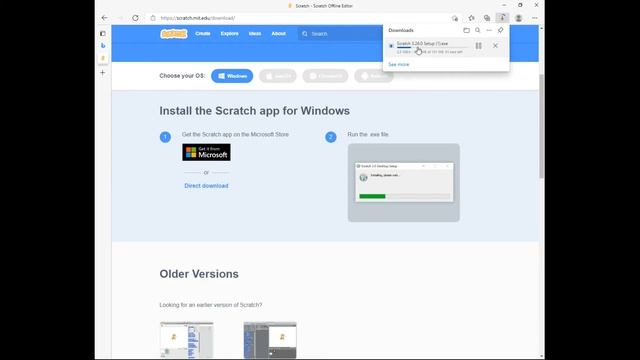Click the Scratch site search field
This screenshot has height=360, width=640.
tap(341, 33)
